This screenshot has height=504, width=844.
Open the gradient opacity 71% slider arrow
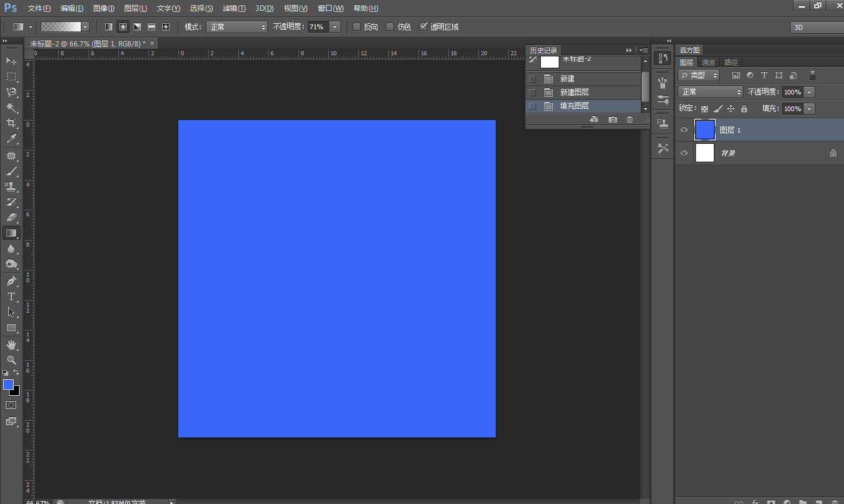pyautogui.click(x=335, y=27)
